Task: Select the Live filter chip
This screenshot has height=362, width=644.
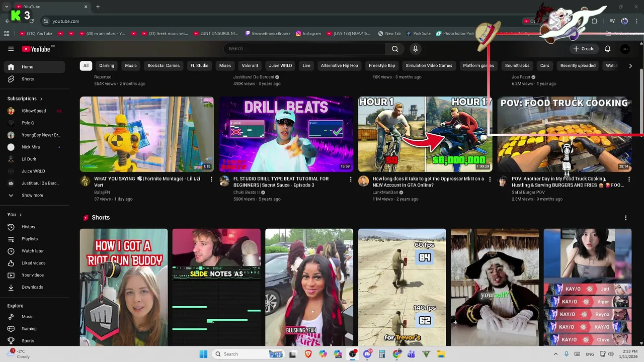Action: 306,65
